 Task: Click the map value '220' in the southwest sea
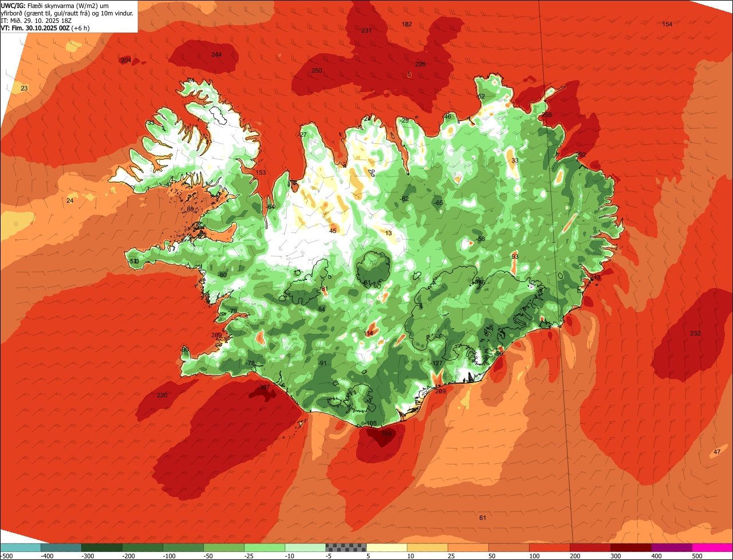(x=162, y=395)
